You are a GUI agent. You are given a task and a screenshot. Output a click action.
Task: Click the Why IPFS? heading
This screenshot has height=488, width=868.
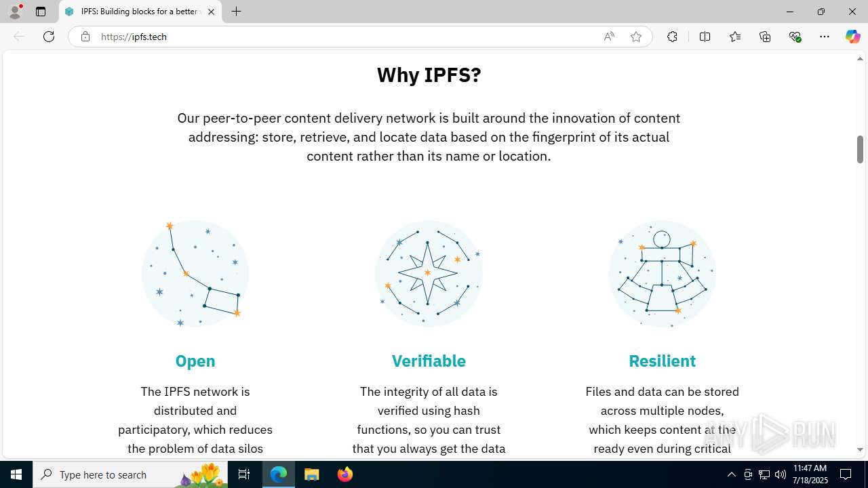tap(429, 75)
